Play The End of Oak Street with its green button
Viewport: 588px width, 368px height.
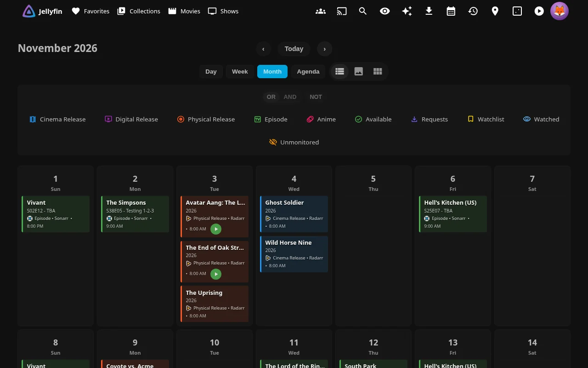coord(216,274)
